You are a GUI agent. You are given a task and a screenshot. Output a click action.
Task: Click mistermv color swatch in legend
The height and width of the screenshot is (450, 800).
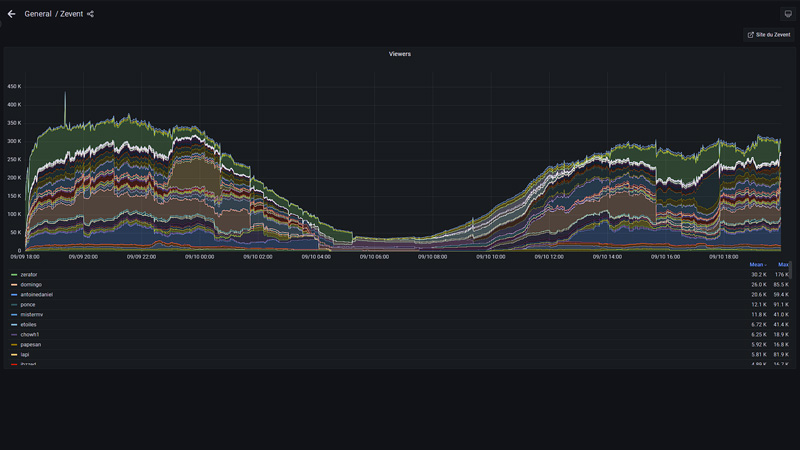point(13,315)
